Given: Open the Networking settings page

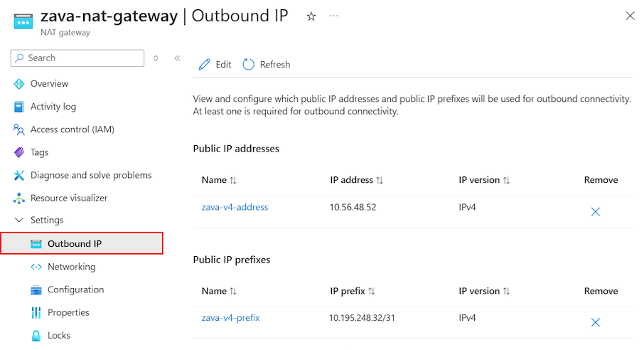Looking at the screenshot, I should coord(72,267).
